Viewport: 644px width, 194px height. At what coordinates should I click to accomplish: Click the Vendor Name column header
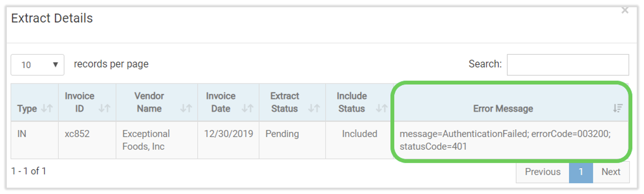pyautogui.click(x=149, y=102)
